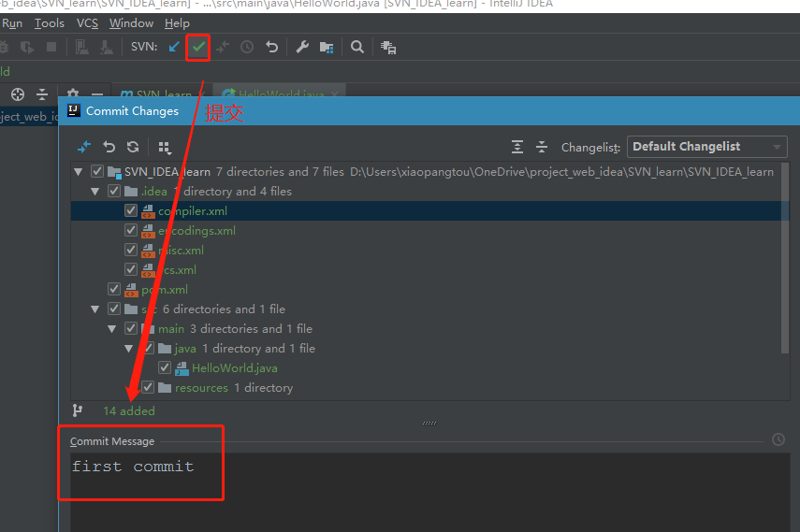Click the Refresh changes icon in Commit dialog

coord(133,147)
